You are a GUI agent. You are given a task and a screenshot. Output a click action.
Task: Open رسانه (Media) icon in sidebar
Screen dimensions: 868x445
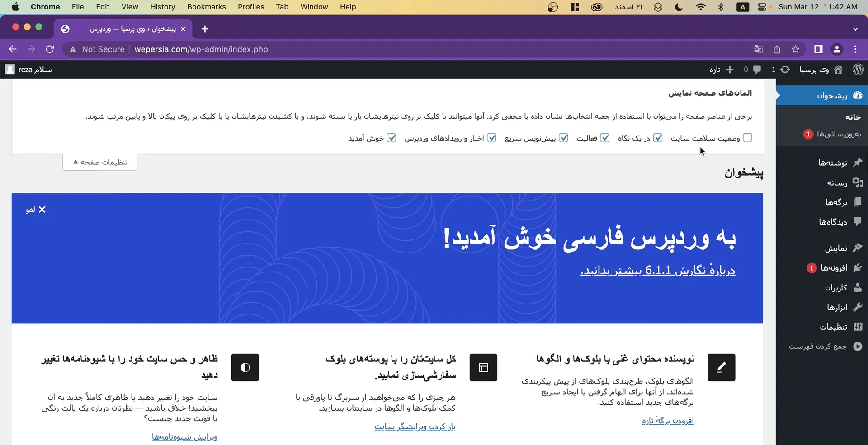[858, 182]
